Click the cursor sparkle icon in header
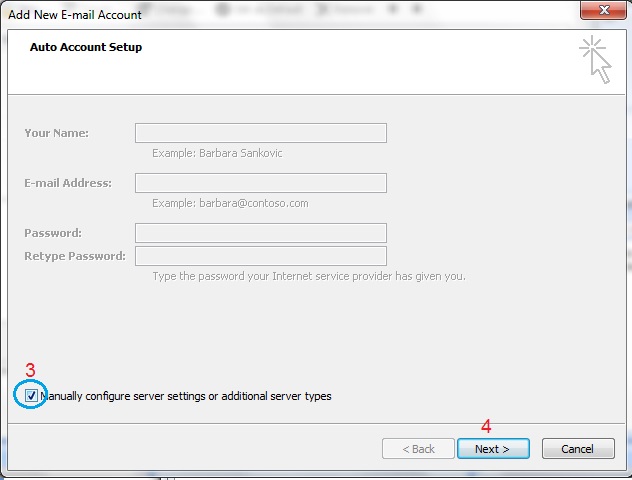Screen dimensions: 632x480 (x=596, y=59)
